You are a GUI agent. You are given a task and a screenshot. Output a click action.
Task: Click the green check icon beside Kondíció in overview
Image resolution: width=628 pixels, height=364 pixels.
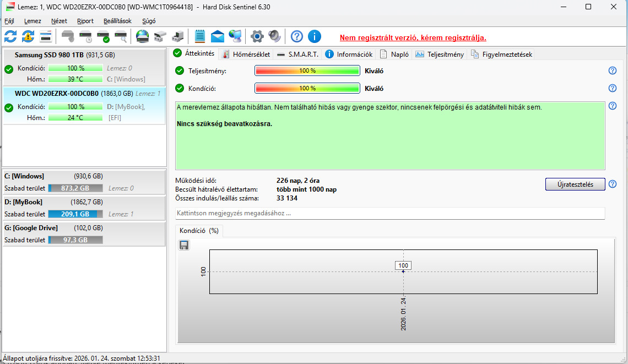click(x=180, y=88)
